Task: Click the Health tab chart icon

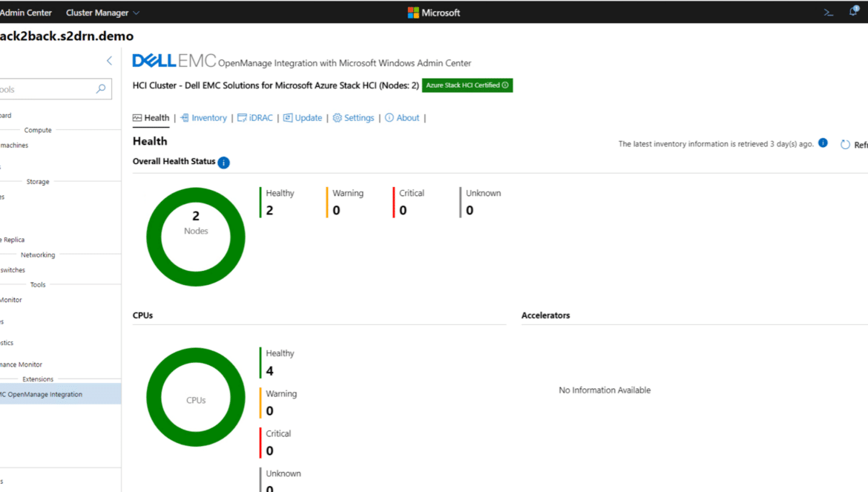Action: point(137,118)
